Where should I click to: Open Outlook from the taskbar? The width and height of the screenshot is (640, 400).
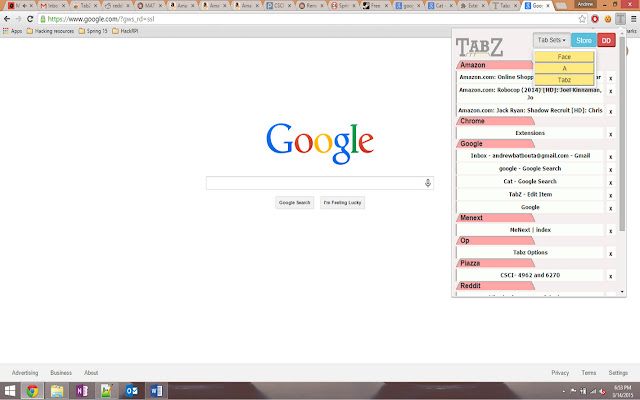coord(131,391)
